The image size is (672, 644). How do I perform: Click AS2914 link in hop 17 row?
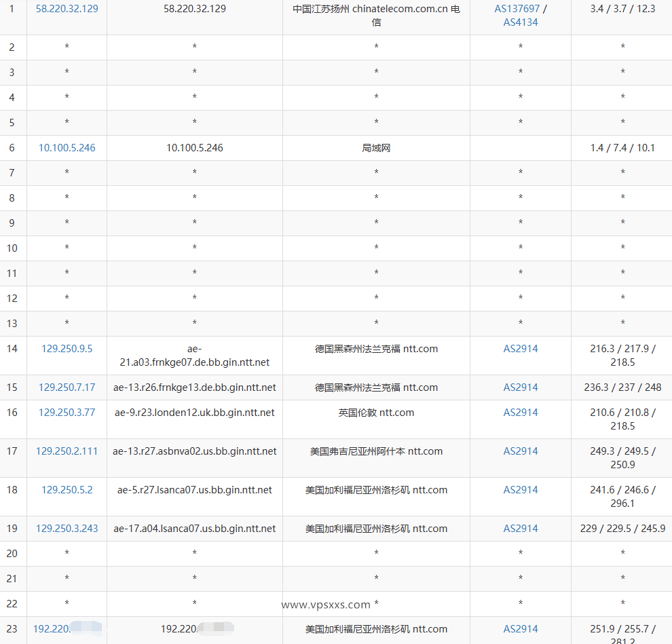tap(520, 451)
